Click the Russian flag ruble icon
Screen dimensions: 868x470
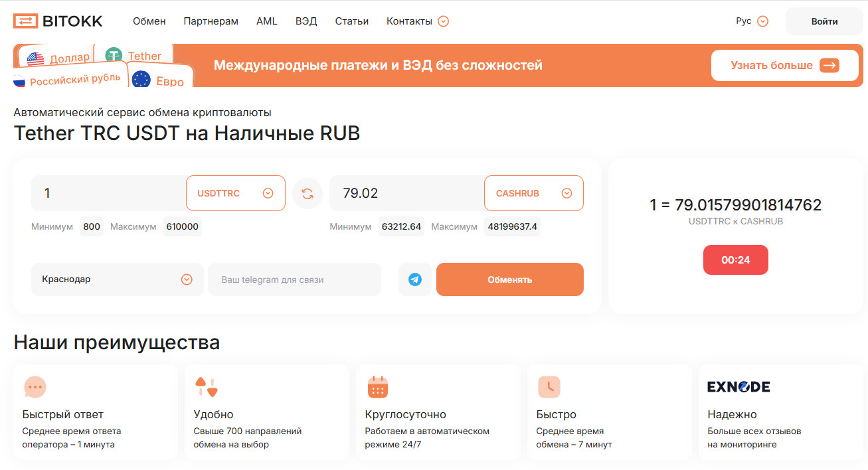click(19, 82)
